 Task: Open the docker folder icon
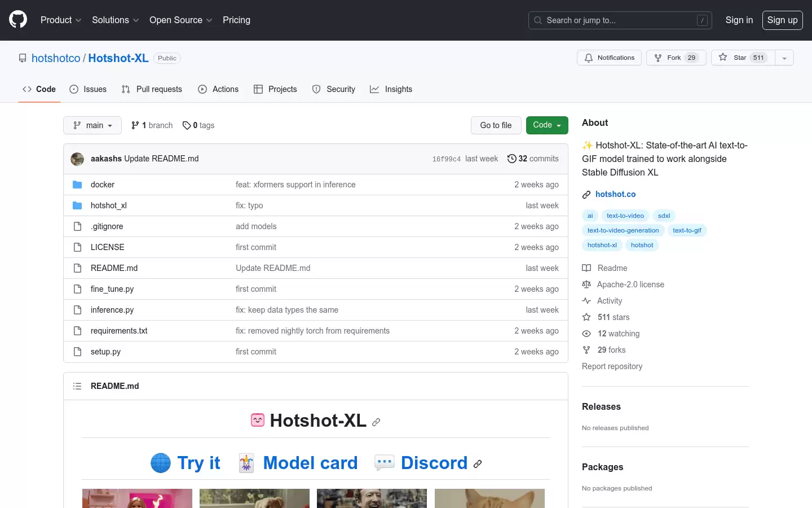tap(77, 185)
